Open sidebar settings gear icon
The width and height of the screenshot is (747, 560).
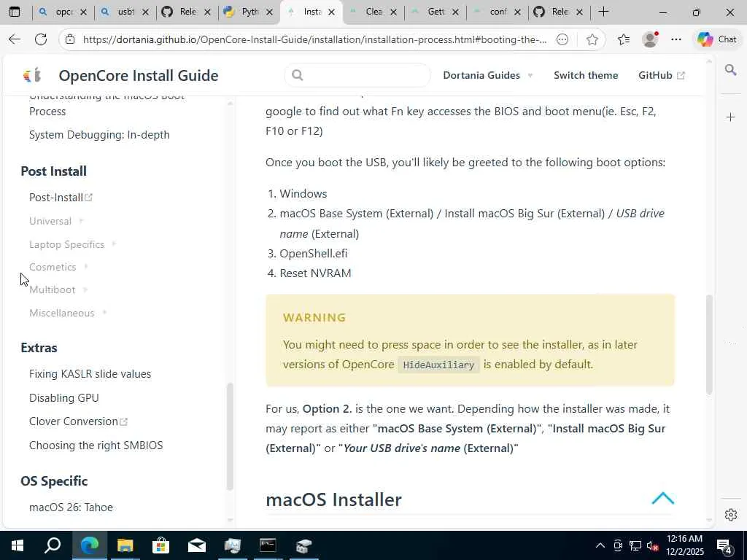[731, 515]
